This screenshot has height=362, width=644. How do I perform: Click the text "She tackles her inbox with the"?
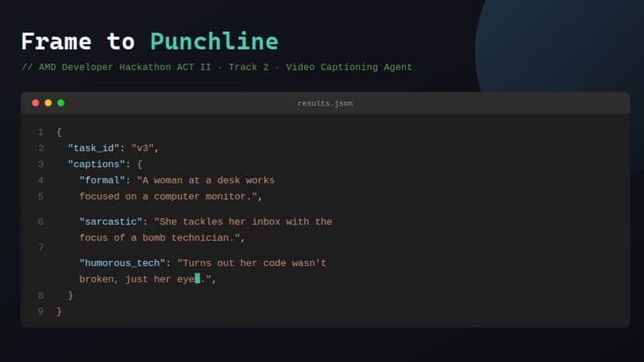(246, 221)
